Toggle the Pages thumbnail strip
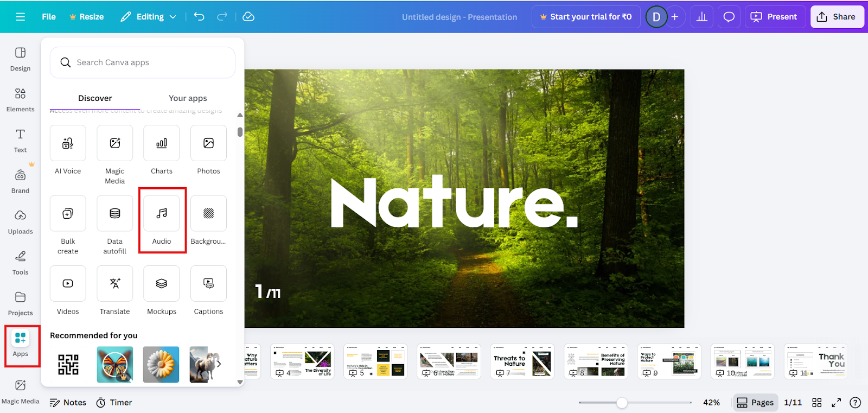The height and width of the screenshot is (413, 868). [755, 403]
